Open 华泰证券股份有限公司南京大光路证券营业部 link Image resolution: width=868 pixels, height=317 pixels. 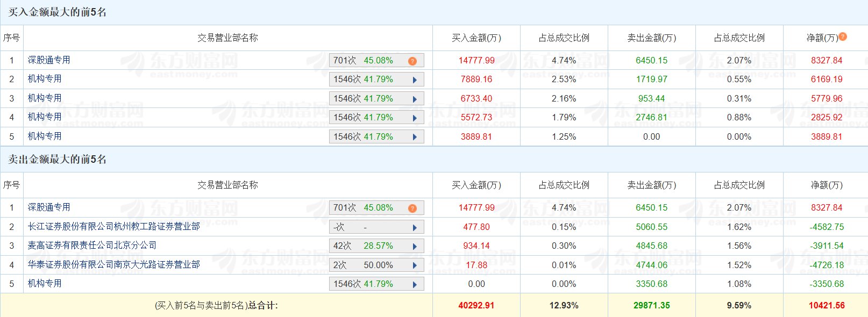point(113,265)
